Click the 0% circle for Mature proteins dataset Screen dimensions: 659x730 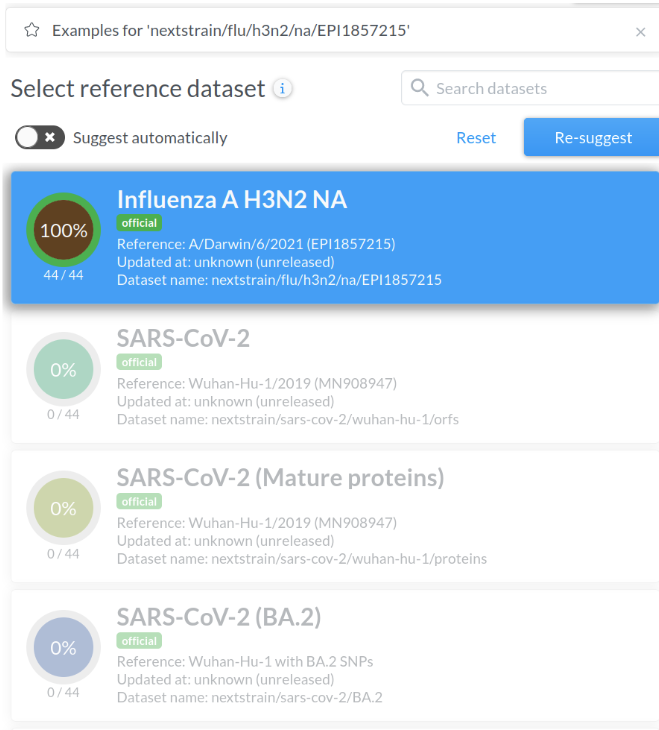coord(63,508)
